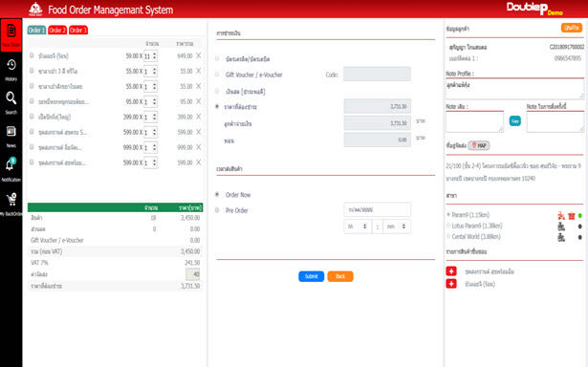Tick the checkbox of the 95.00 item
Screen dimensions: 588x367
32,101
